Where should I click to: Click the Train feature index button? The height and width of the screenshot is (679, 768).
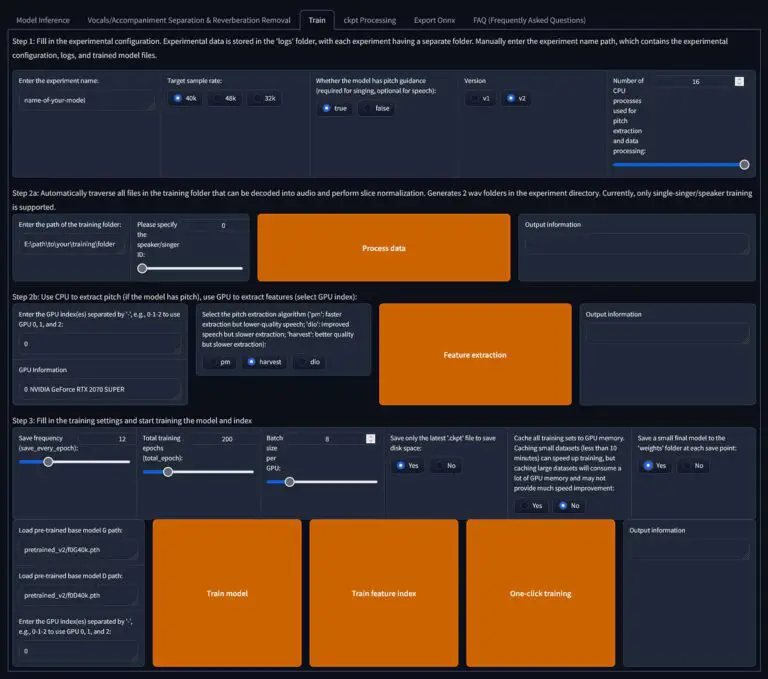384,593
